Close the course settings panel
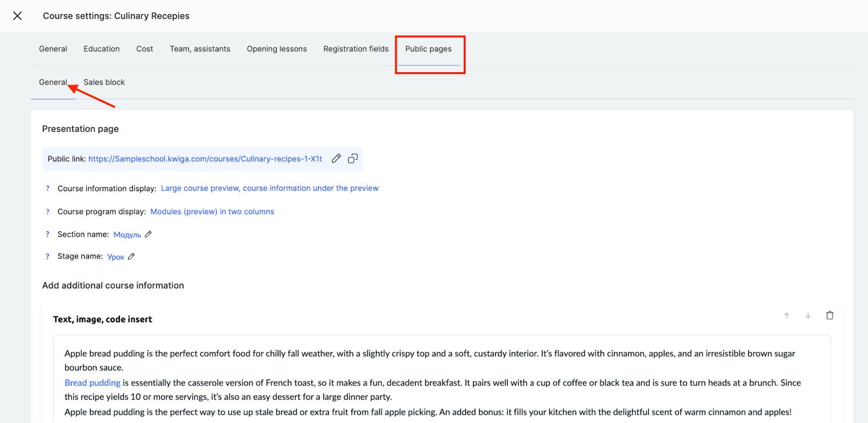868x423 pixels. tap(17, 16)
